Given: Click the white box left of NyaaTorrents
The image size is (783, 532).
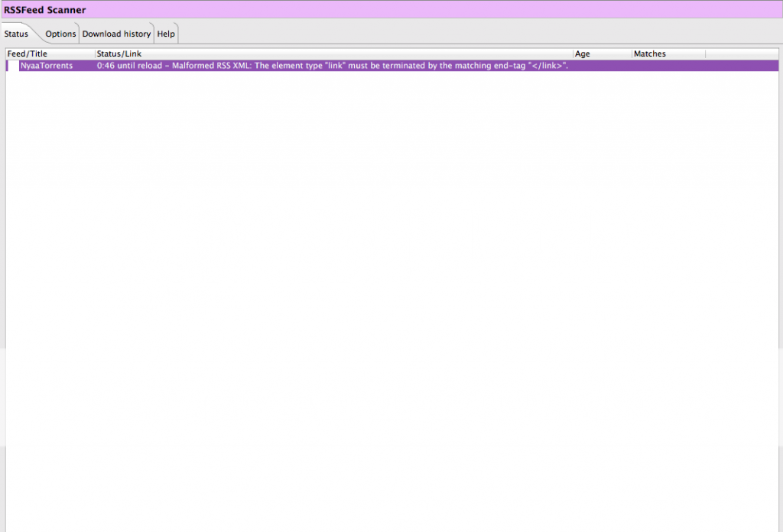Looking at the screenshot, I should click(x=13, y=66).
